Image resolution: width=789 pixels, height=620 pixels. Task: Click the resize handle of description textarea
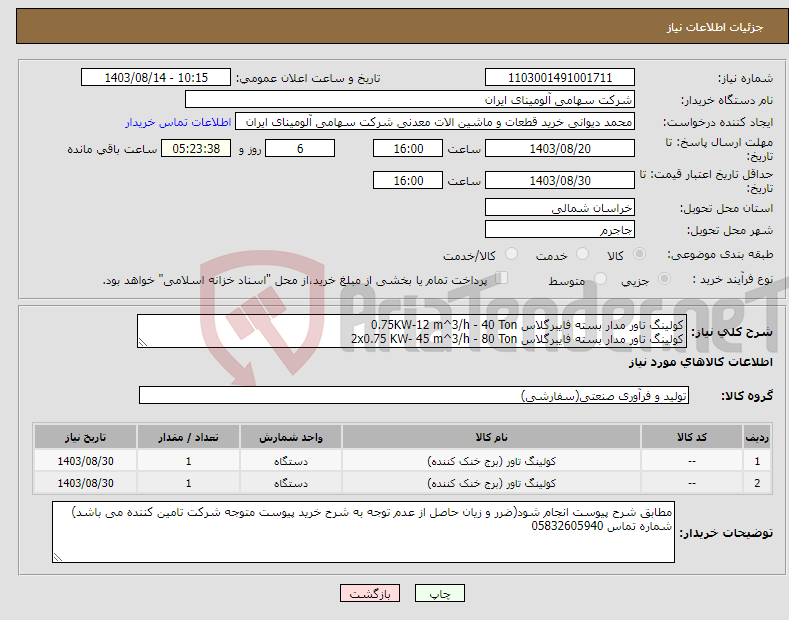[143, 343]
